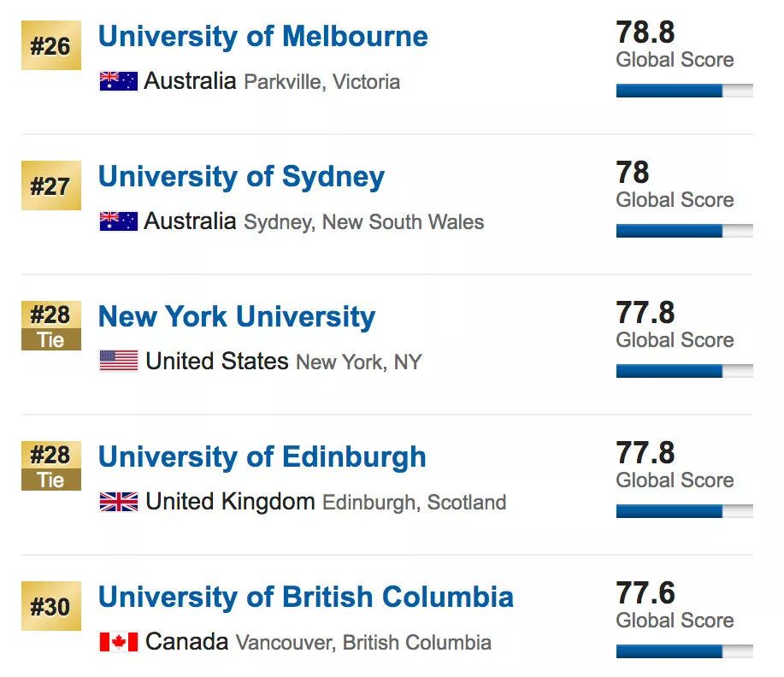Click University of British Columbia's score bar

point(685,651)
